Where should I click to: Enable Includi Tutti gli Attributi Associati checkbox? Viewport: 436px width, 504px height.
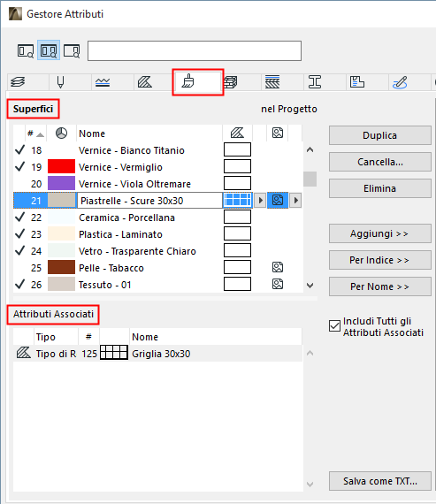334,325
